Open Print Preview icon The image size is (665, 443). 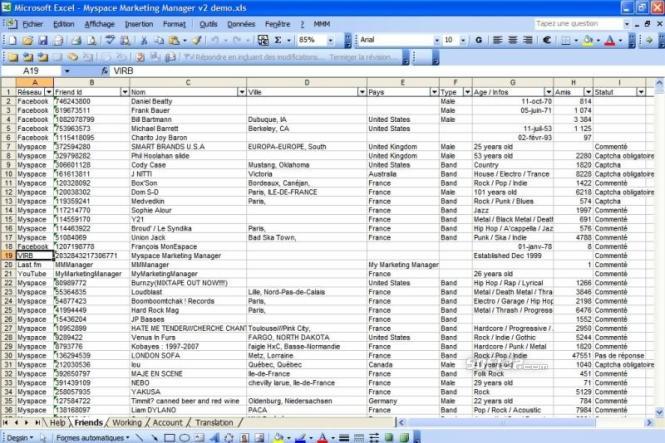point(92,40)
